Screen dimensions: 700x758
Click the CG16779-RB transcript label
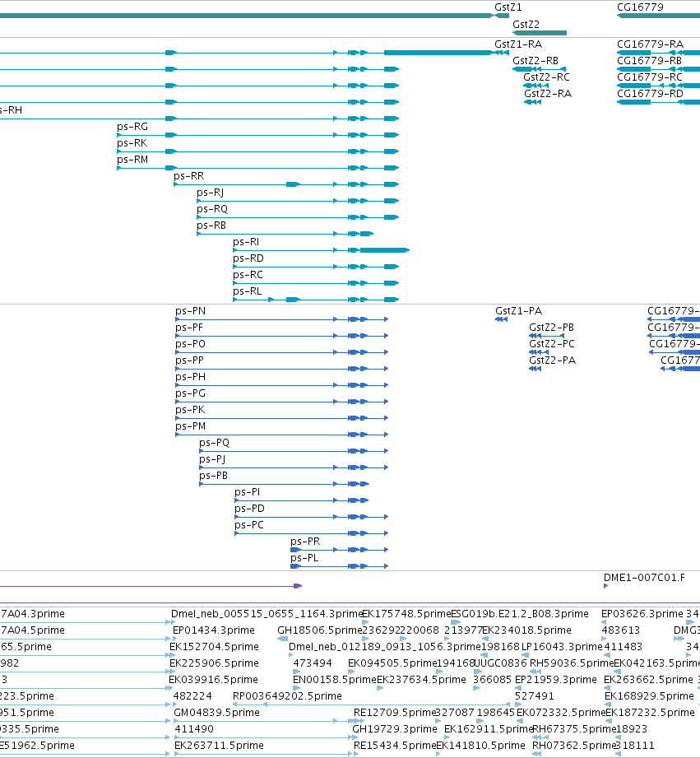pyautogui.click(x=649, y=61)
